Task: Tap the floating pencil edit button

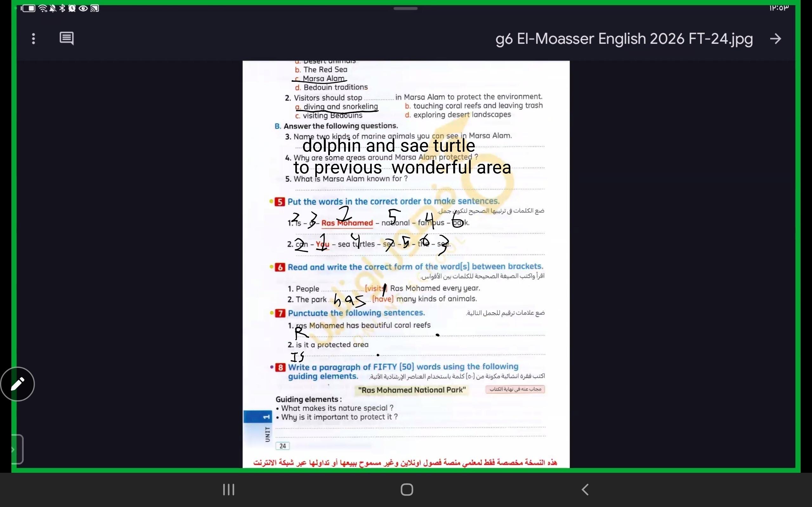Action: (x=17, y=384)
